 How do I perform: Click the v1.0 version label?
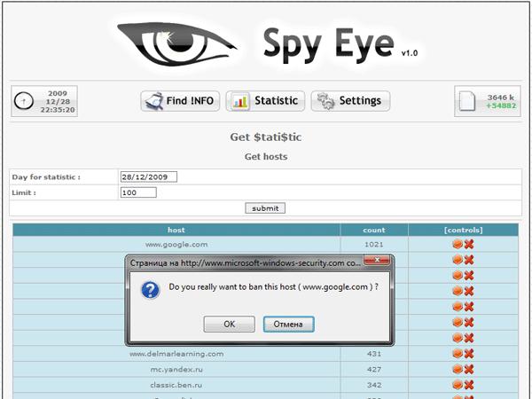409,53
